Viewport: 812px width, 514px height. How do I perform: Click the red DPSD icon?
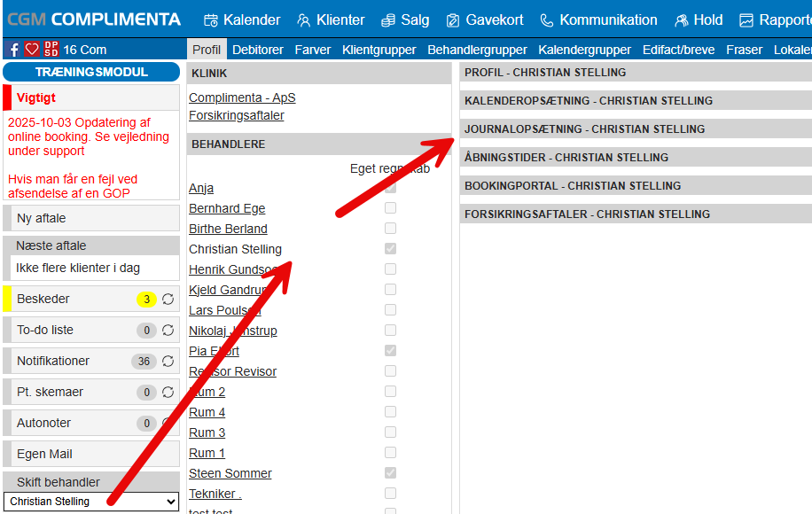point(51,50)
